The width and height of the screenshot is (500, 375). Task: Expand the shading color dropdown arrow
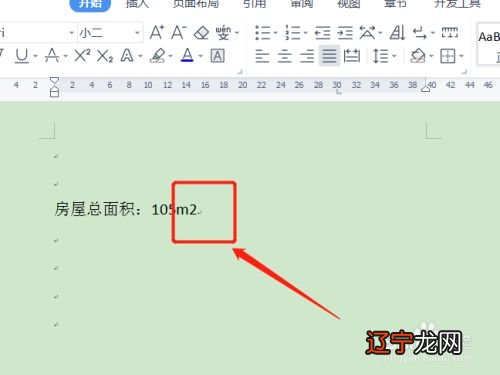pyautogui.click(x=431, y=56)
